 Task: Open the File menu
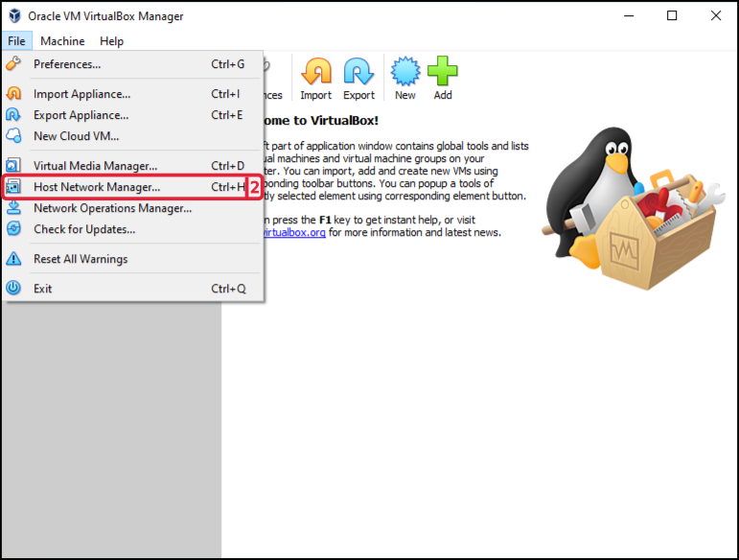[16, 41]
